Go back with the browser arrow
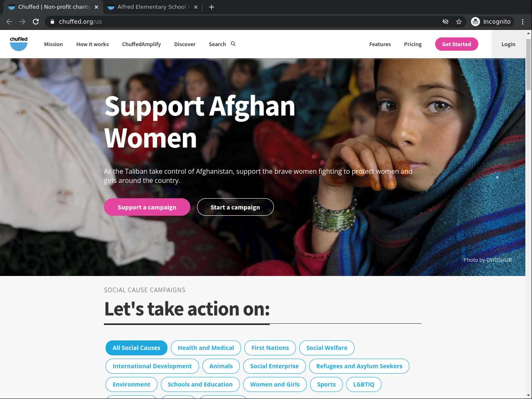The width and height of the screenshot is (532, 399). click(x=9, y=22)
